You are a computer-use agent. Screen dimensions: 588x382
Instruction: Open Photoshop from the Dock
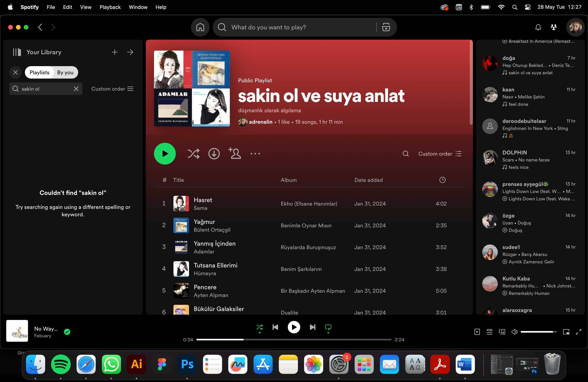(187, 364)
